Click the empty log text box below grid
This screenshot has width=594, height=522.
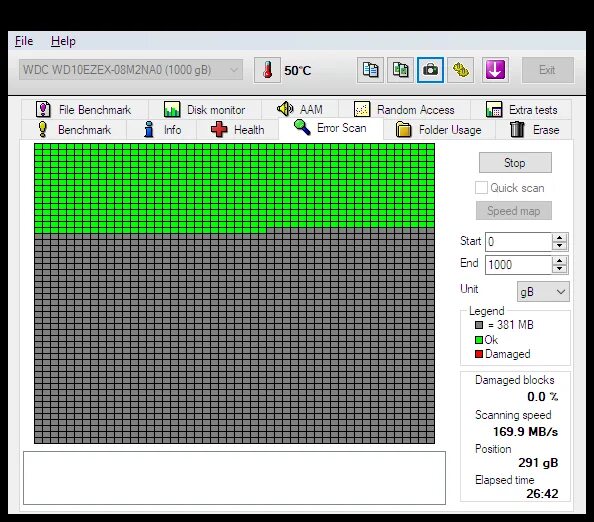coord(234,478)
